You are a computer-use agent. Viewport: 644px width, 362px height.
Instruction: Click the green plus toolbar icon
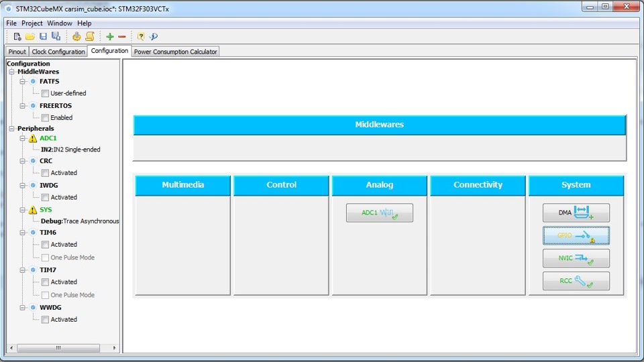tap(109, 36)
